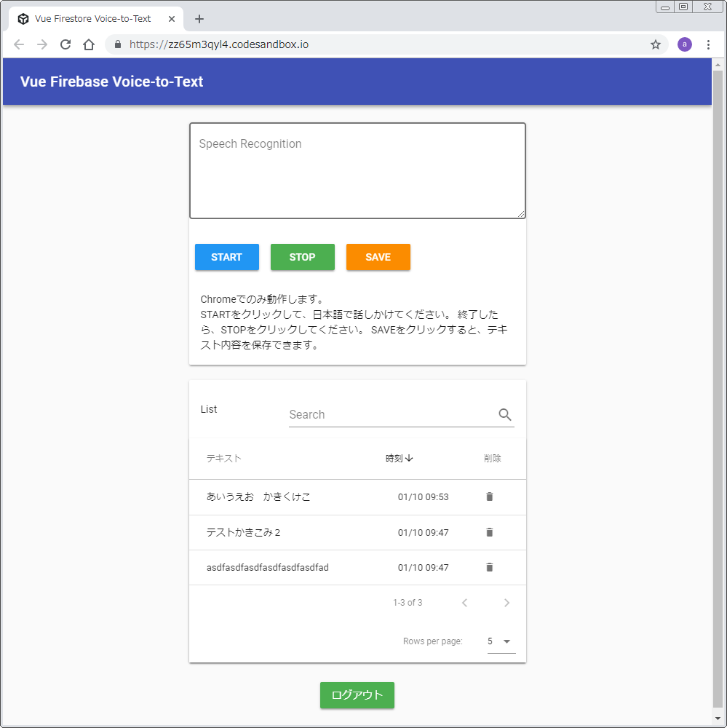
Task: Close the browser window
Action: coord(707,7)
